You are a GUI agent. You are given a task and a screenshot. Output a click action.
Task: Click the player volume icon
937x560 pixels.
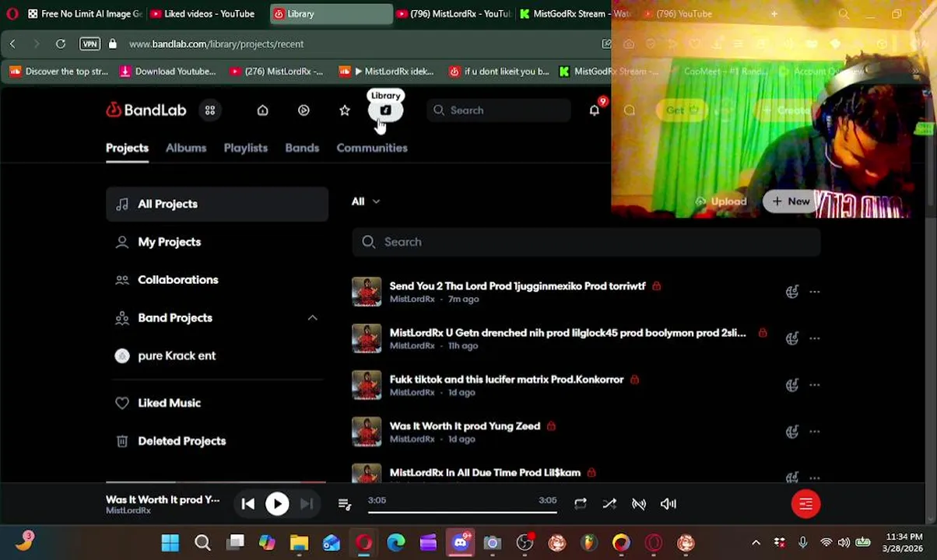(669, 504)
